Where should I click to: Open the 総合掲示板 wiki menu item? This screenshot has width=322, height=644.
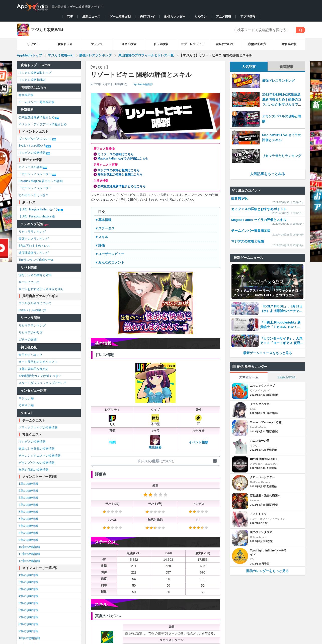(289, 44)
